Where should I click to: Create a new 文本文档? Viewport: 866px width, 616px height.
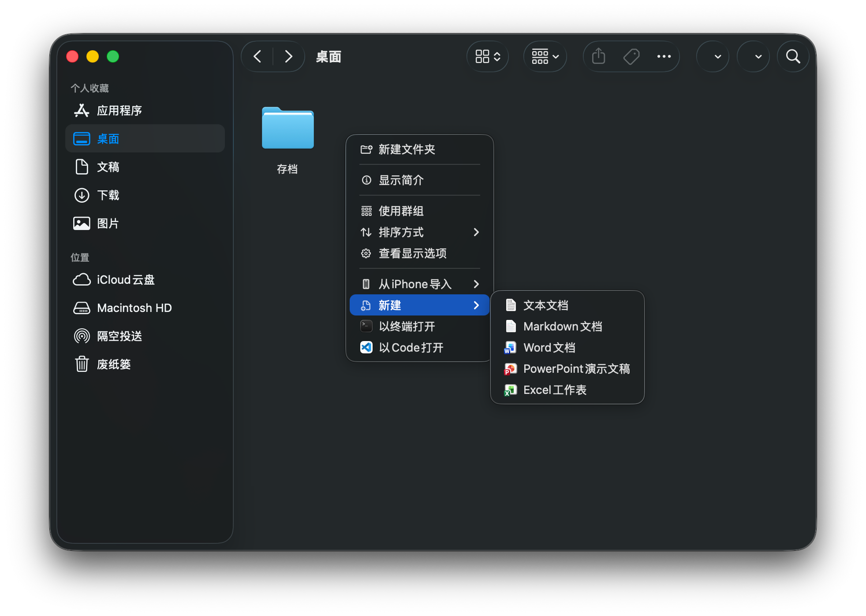click(x=567, y=305)
